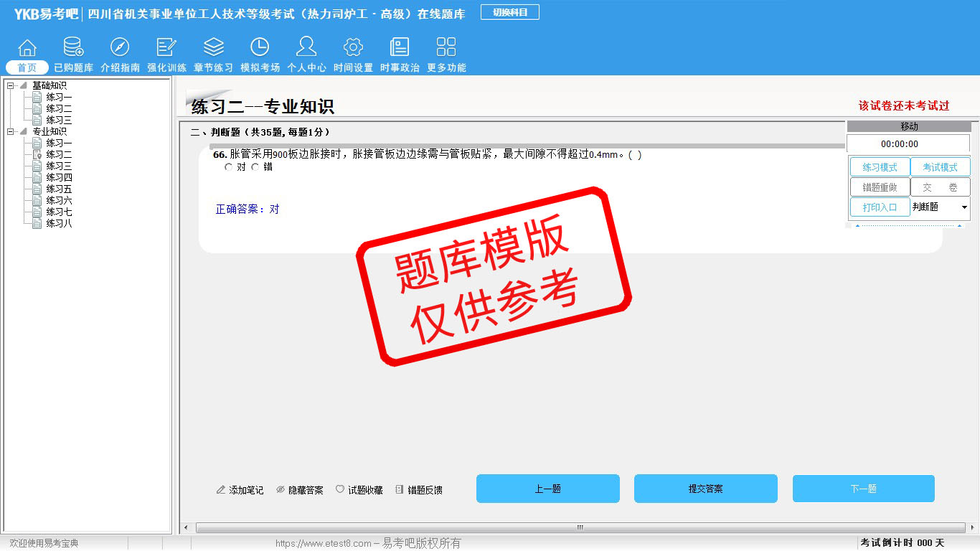
Task: Select 练习八 in the tree
Action: pyautogui.click(x=59, y=224)
